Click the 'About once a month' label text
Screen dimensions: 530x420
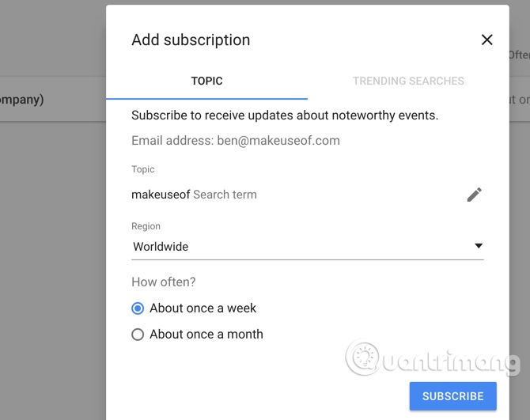[x=206, y=335]
